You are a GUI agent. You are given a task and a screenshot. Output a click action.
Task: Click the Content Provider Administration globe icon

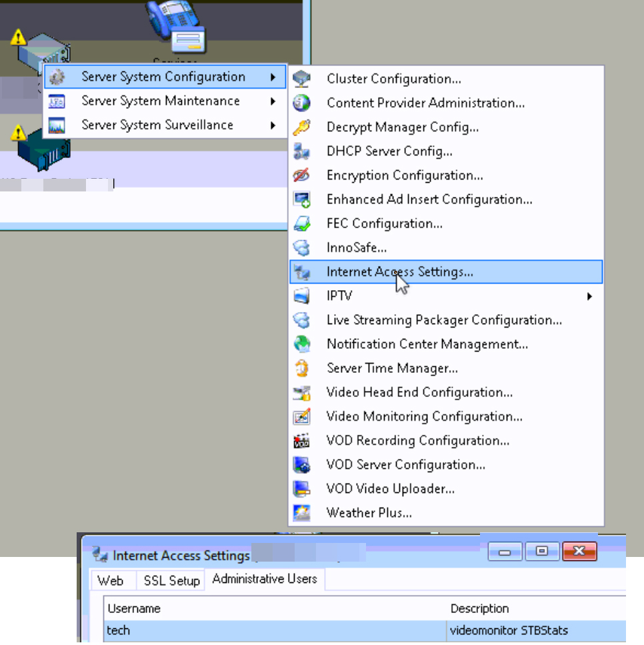point(302,103)
